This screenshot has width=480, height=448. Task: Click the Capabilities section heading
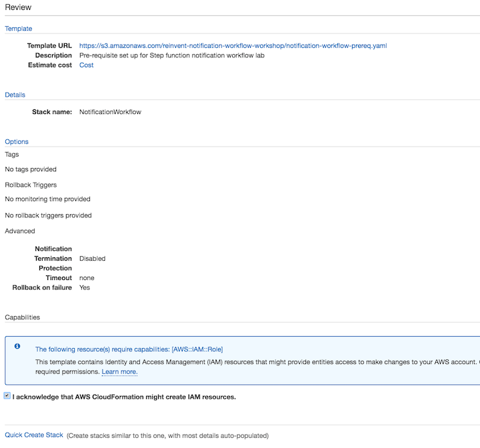coord(23,317)
